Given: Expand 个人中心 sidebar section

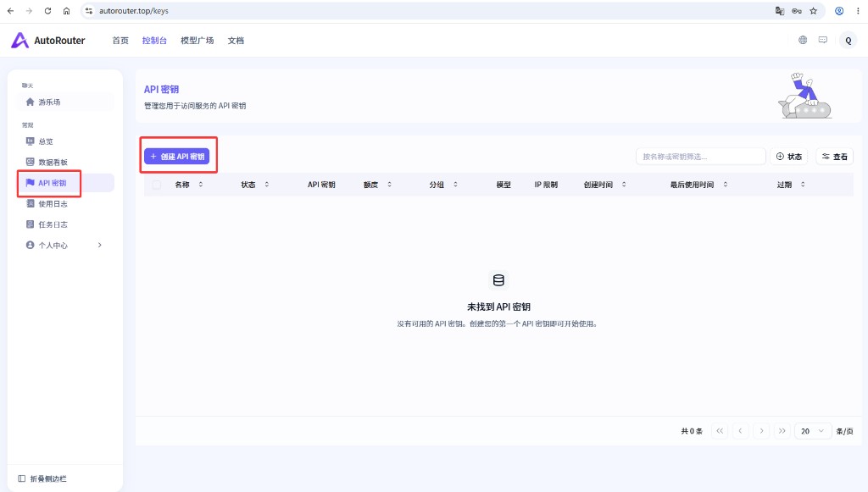Looking at the screenshot, I should coord(65,245).
